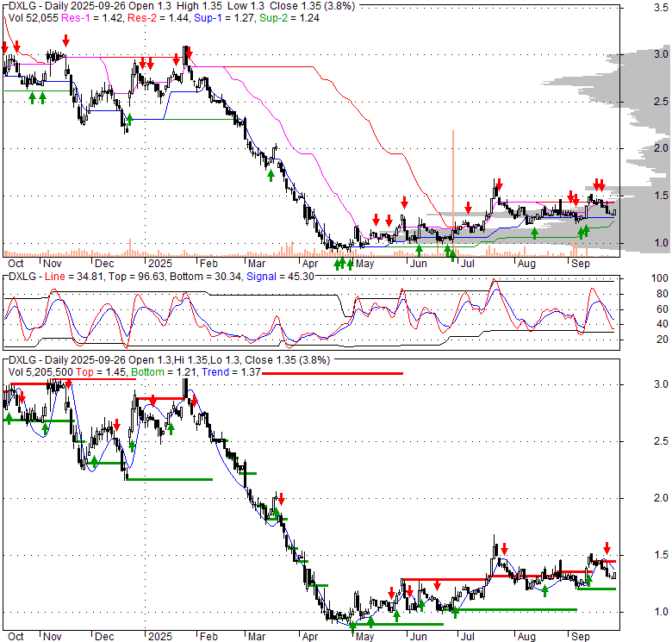The image size is (672, 642).
Task: Click the 60 level on the oscillator axis
Action: pos(663,309)
